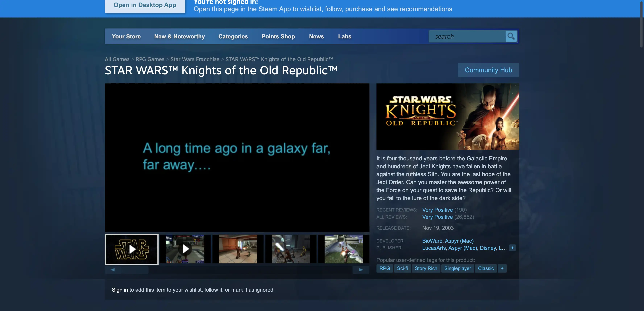Select the RPG tag
The height and width of the screenshot is (311, 644).
click(x=385, y=268)
